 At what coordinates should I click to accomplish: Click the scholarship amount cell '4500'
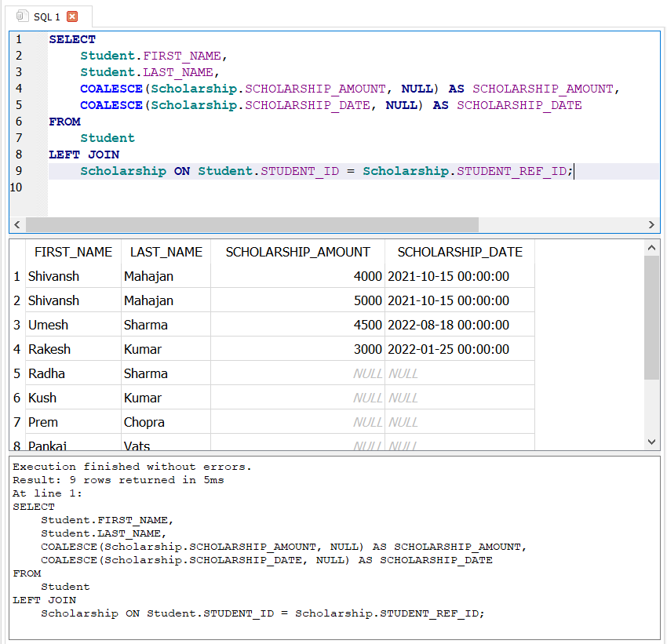297,325
